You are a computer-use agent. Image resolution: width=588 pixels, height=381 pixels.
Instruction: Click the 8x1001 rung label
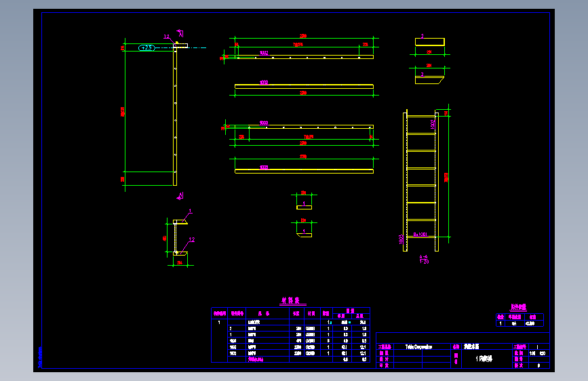420,235
